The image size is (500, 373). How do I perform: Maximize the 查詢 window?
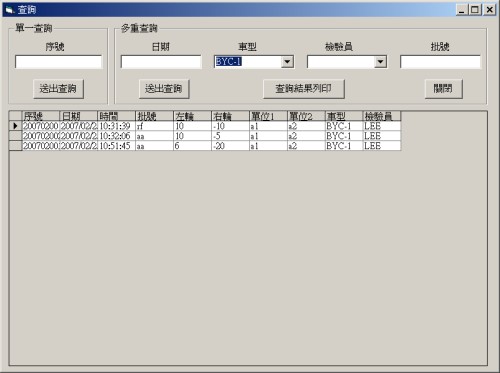pyautogui.click(x=475, y=10)
